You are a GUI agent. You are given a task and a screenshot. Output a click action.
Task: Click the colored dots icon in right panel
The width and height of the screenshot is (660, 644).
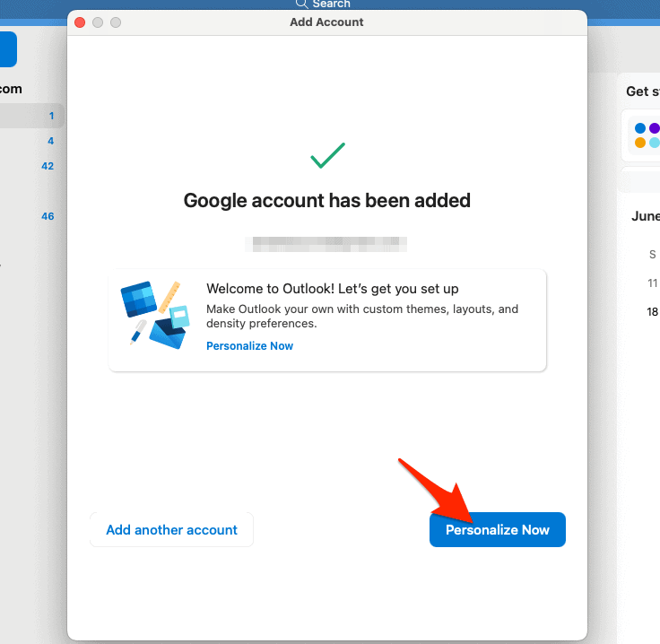(x=647, y=135)
